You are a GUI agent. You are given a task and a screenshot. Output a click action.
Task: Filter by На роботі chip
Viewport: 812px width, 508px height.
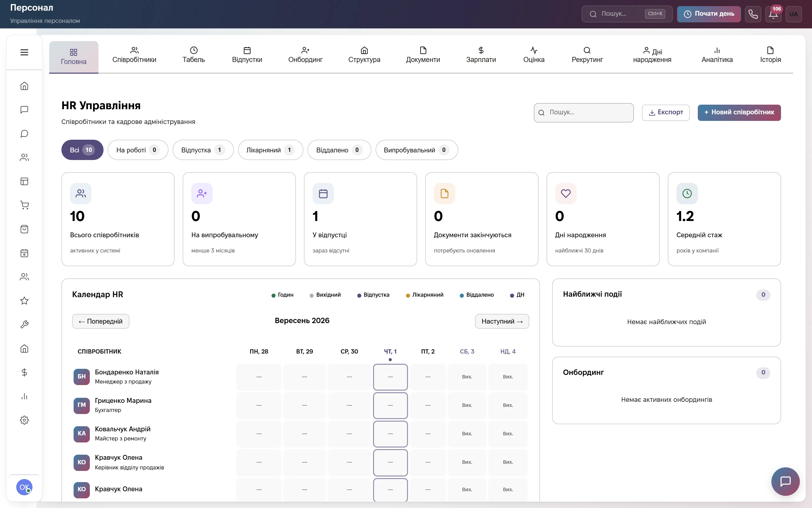(x=138, y=150)
